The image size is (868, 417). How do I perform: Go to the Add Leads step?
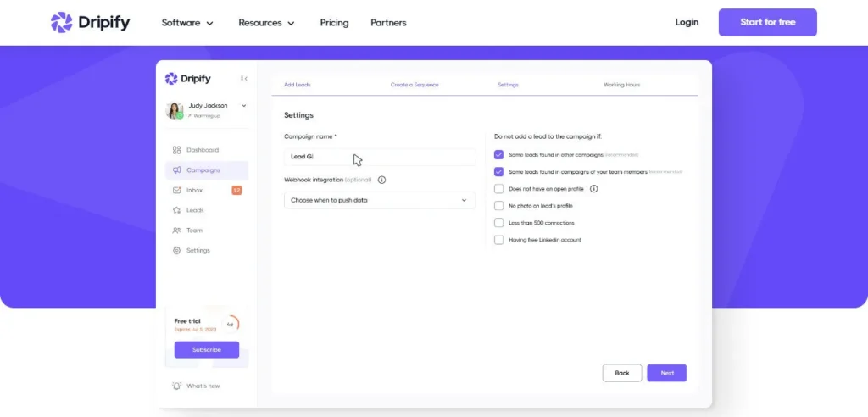298,85
